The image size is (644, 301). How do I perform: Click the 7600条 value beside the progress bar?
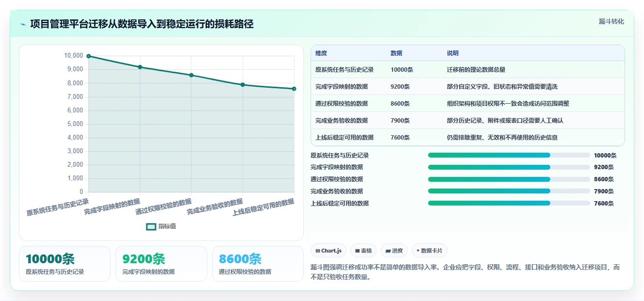[604, 204]
